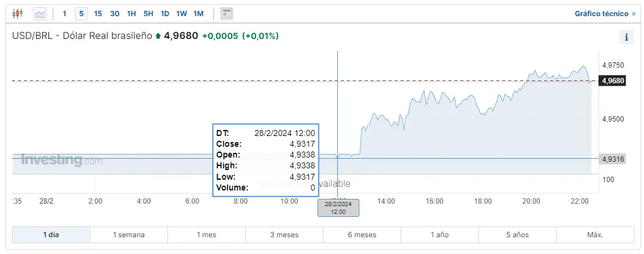Select the 5 minute interval
The width and height of the screenshot is (644, 254).
pos(81,14)
